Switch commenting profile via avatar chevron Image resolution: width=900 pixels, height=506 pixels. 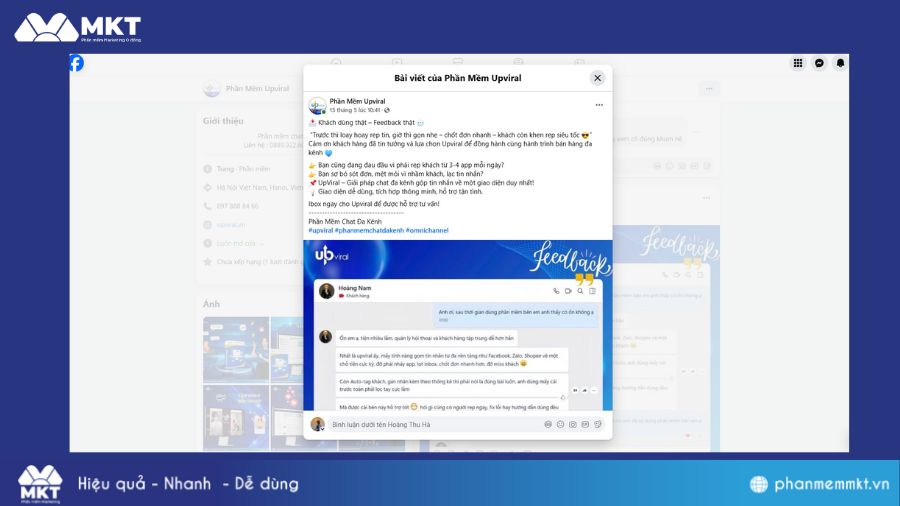pyautogui.click(x=323, y=429)
